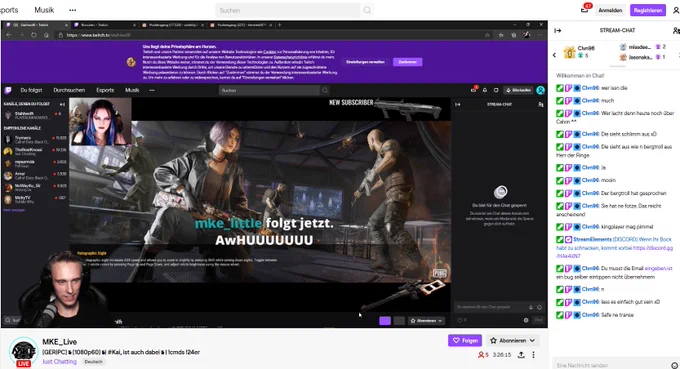This screenshot has width=680, height=369.
Task: Open the Just Chatting category link
Action: (59, 362)
